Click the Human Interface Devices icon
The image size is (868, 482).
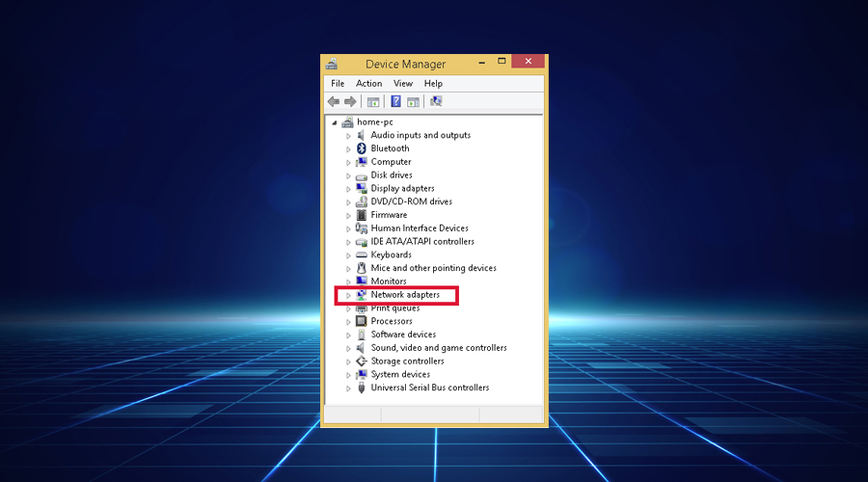361,228
